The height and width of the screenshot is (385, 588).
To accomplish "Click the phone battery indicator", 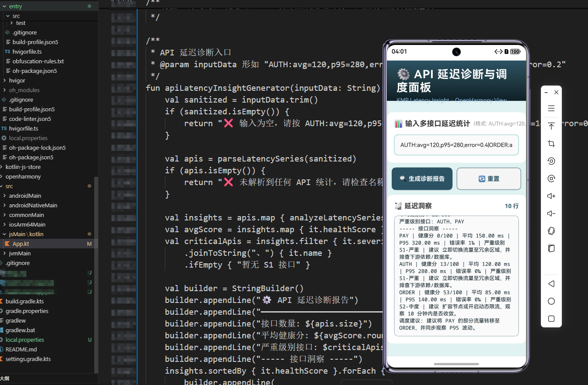I will point(515,52).
